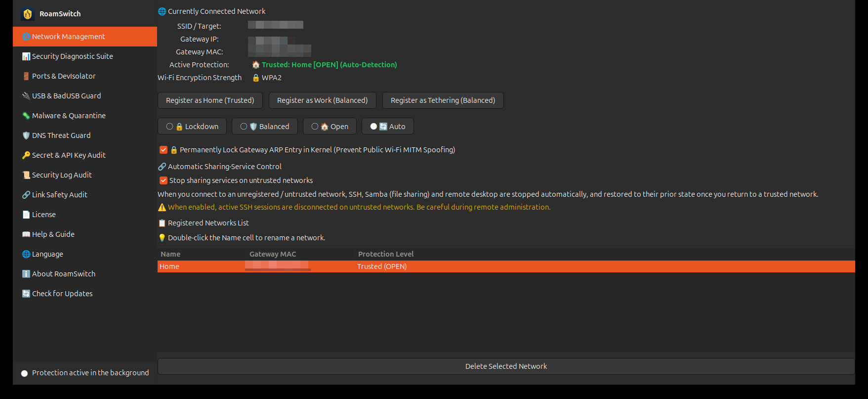Click the globe icon beside Language

tap(26, 254)
